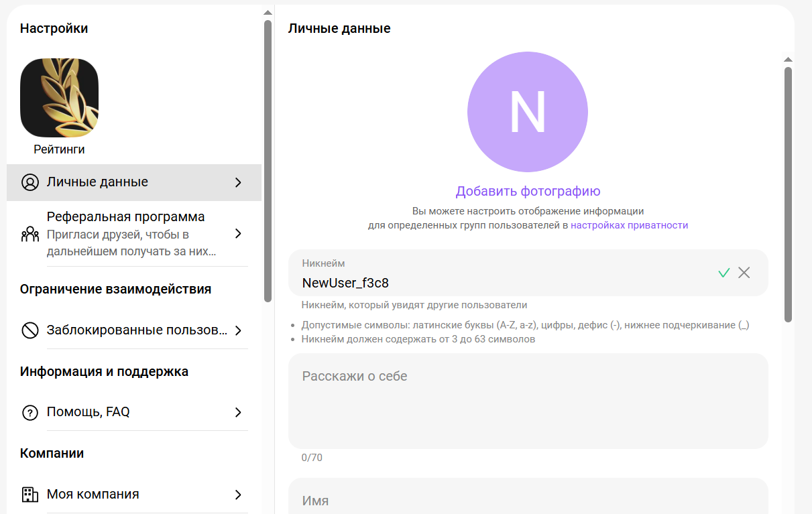Expand Личные данные via its chevron arrow
This screenshot has height=514, width=812.
click(238, 182)
